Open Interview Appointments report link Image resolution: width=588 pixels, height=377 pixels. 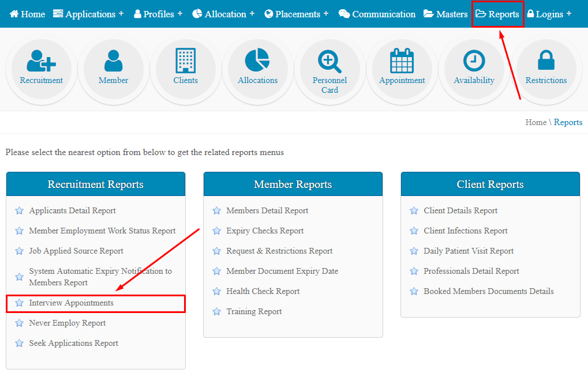coord(71,303)
